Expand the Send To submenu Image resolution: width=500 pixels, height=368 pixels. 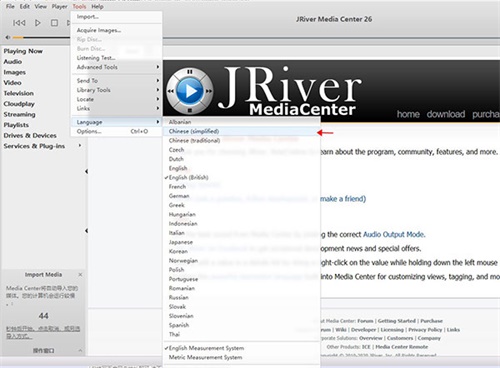[116, 81]
